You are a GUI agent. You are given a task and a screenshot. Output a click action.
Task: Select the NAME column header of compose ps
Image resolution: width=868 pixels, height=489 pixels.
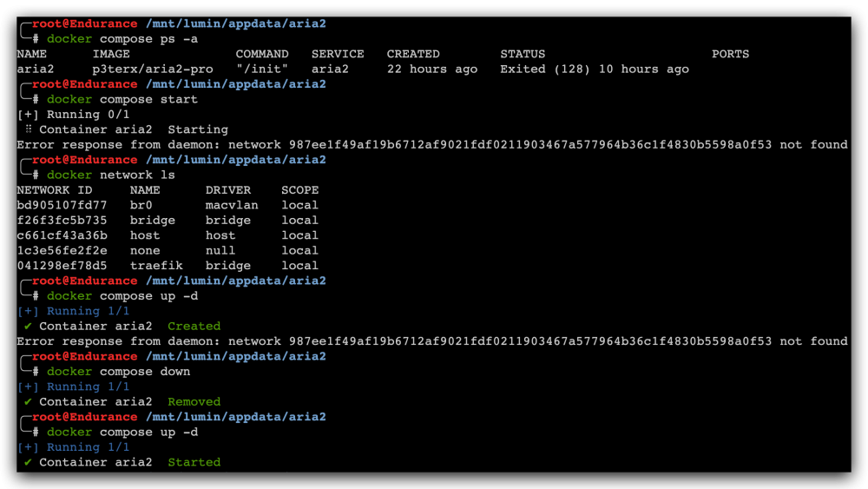31,54
